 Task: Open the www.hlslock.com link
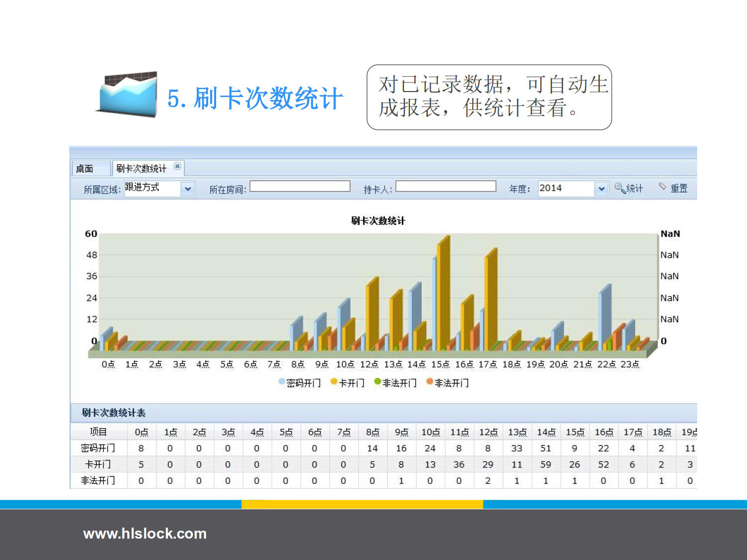pos(144,534)
